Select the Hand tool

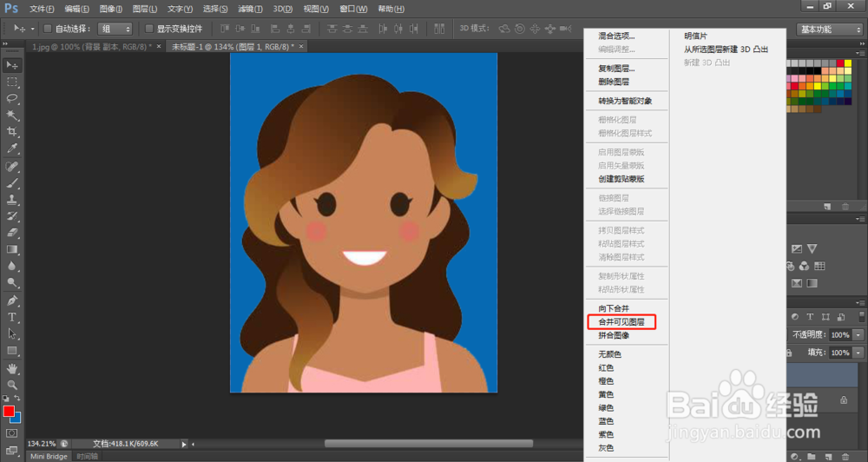click(11, 368)
